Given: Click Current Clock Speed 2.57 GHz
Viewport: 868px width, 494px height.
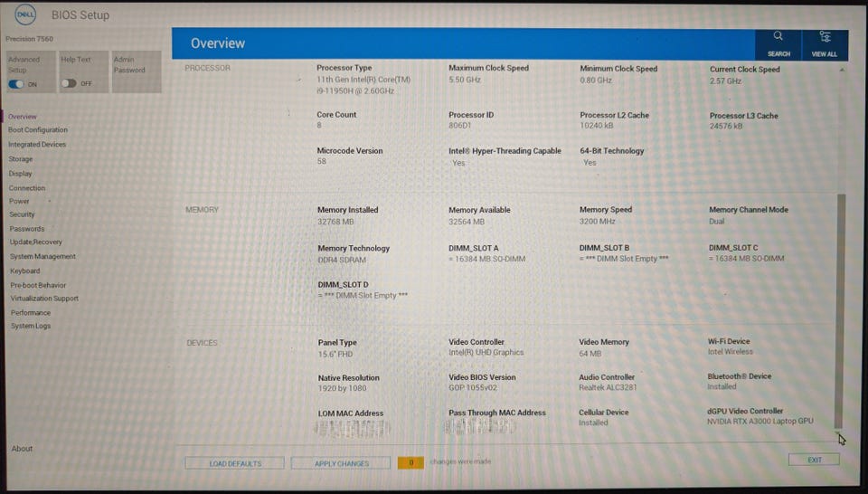Looking at the screenshot, I should pos(726,81).
